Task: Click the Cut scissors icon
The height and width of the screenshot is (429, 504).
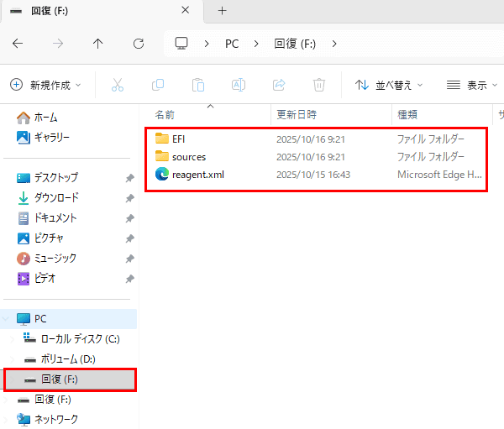Action: point(118,85)
